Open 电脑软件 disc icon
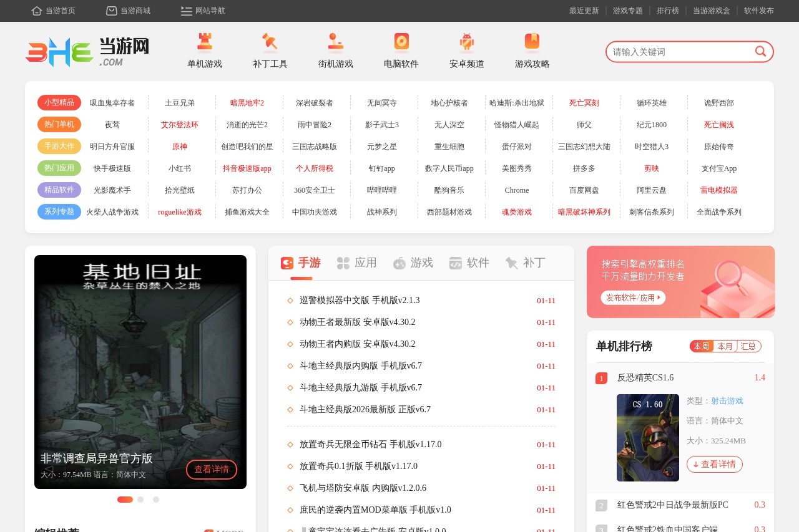The height and width of the screenshot is (532, 799). (x=401, y=41)
